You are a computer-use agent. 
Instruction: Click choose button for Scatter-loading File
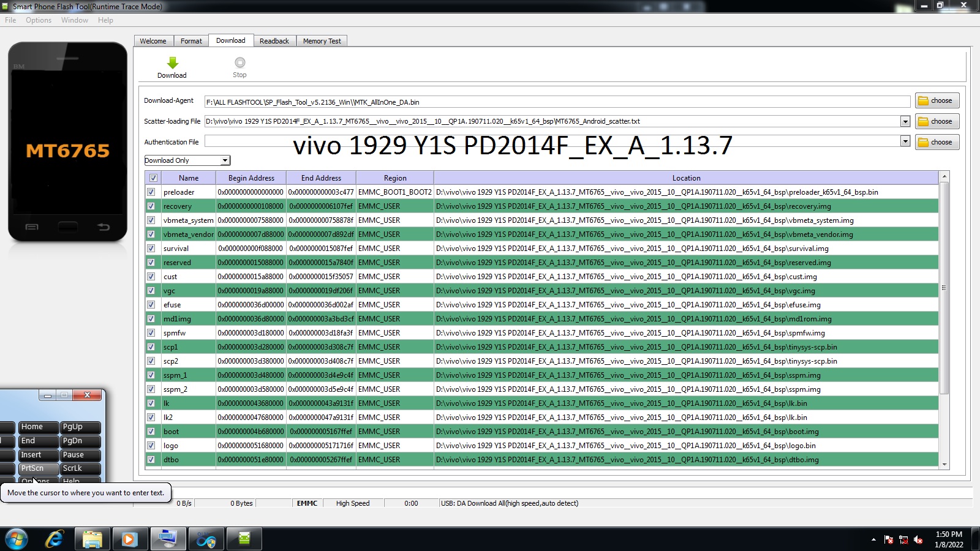pyautogui.click(x=937, y=121)
